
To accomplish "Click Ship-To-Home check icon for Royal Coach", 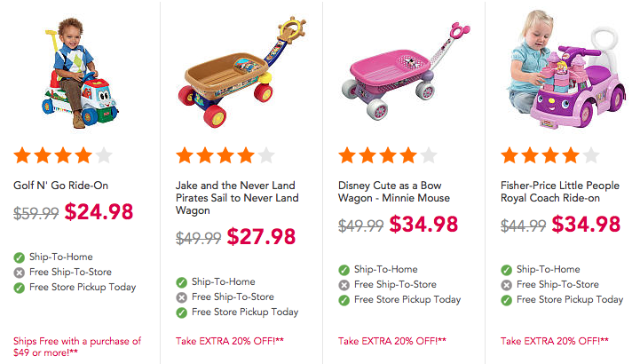I will point(507,270).
